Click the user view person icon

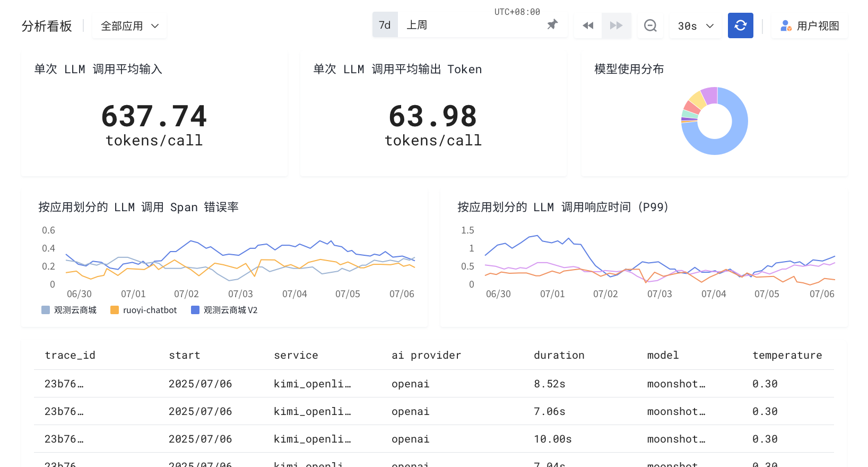(786, 25)
